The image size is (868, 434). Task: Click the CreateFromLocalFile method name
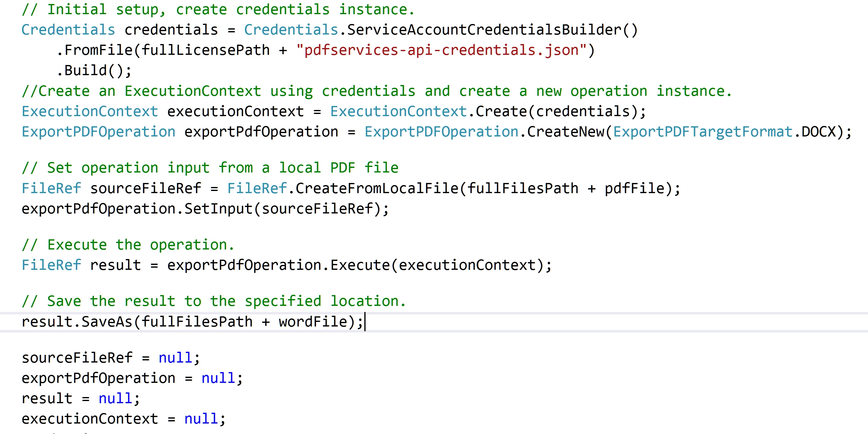tap(377, 189)
